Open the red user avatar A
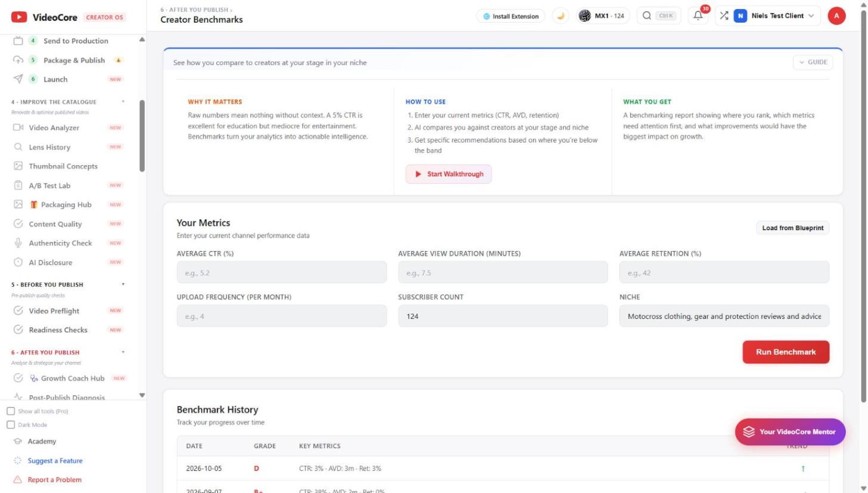 tap(836, 16)
